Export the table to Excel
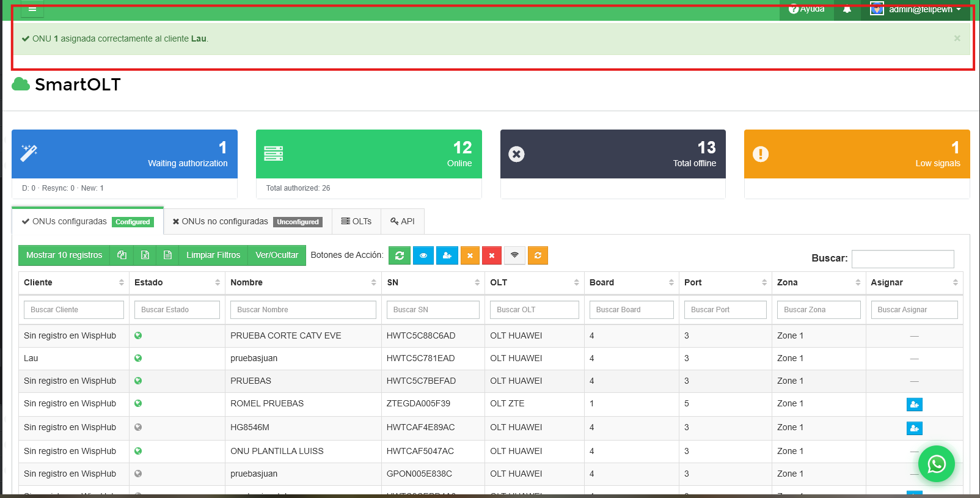 click(145, 255)
